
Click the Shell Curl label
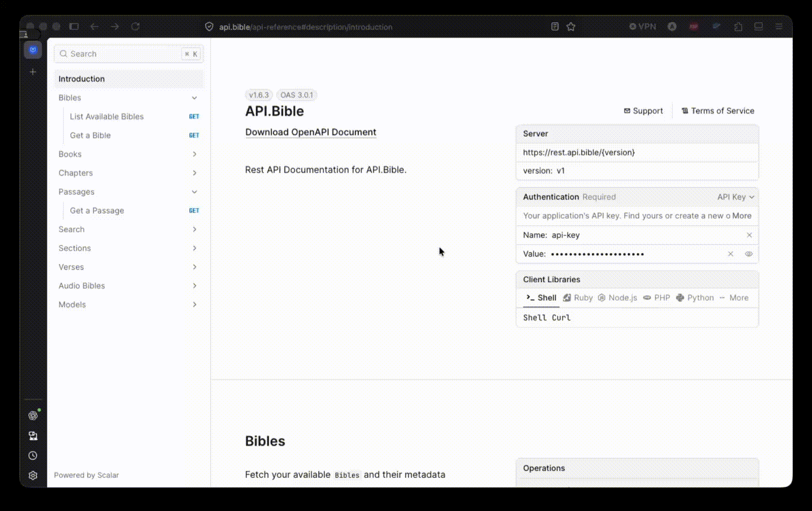coord(547,318)
